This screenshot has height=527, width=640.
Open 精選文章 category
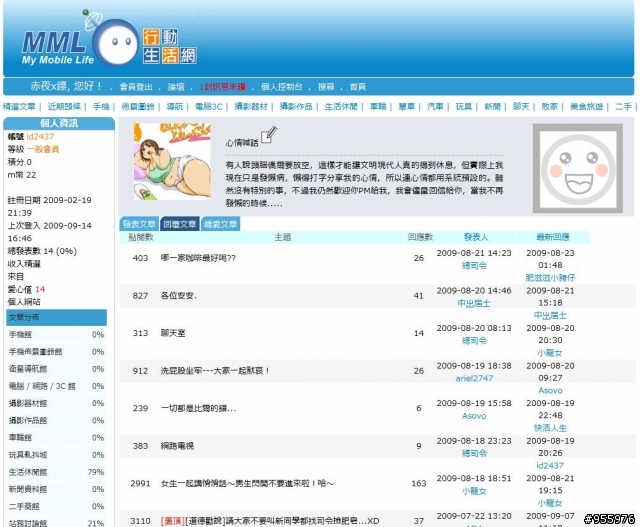point(19,107)
